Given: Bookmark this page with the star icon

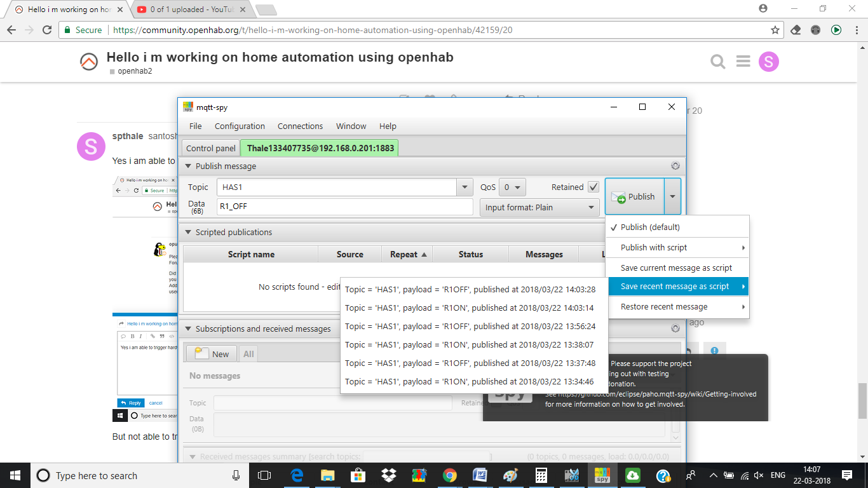Looking at the screenshot, I should [775, 30].
